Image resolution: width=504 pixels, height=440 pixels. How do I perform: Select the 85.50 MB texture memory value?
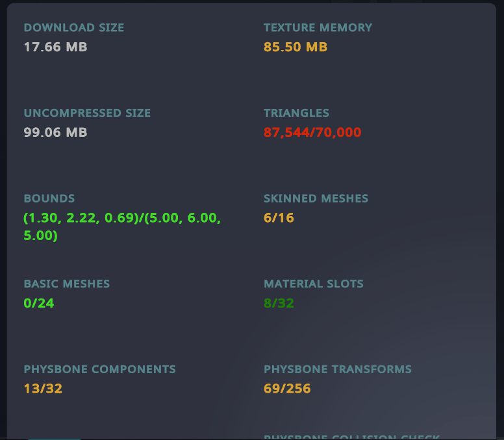point(295,47)
